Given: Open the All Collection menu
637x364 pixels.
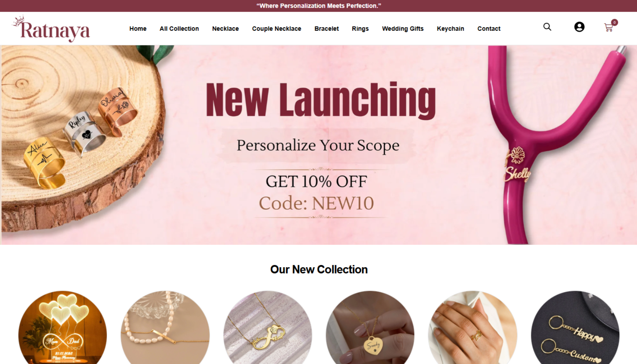Looking at the screenshot, I should point(179,29).
